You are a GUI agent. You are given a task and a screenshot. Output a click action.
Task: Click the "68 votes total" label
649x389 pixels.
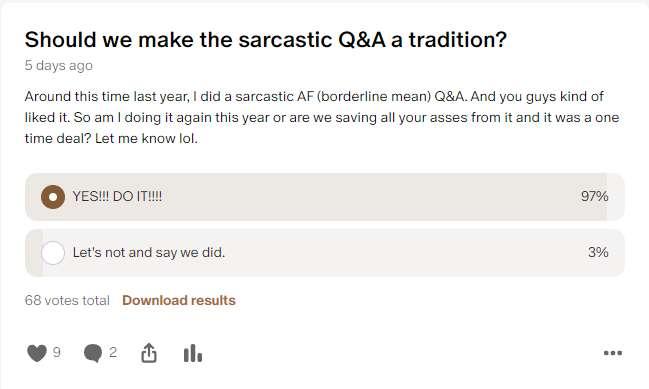click(x=67, y=300)
